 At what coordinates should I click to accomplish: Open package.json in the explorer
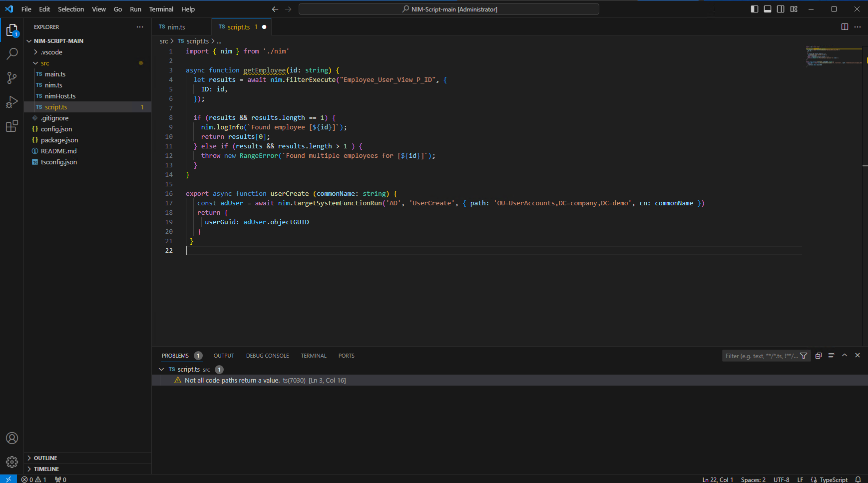(59, 140)
